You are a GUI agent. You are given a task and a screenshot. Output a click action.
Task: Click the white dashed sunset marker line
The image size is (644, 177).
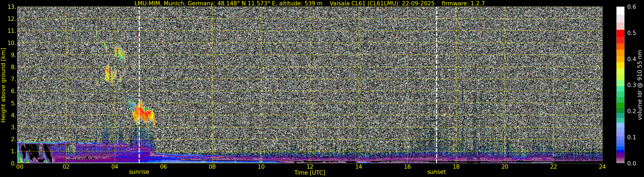tap(436, 85)
